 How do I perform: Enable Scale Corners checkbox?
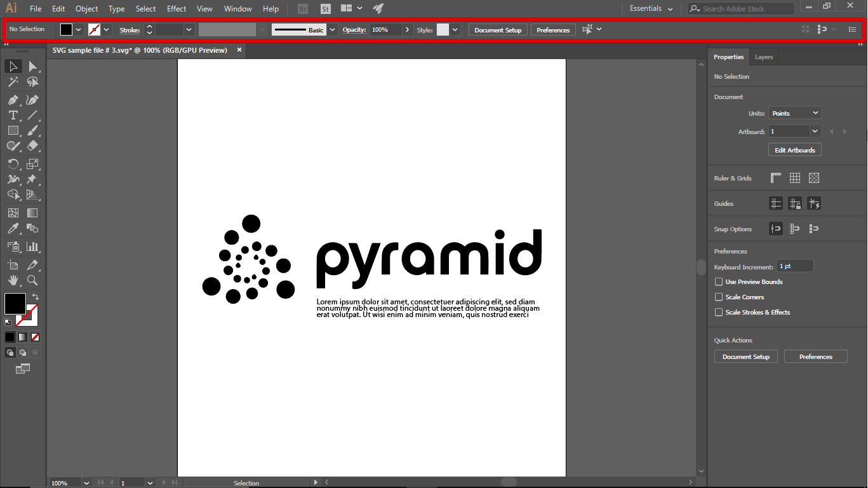coord(719,297)
